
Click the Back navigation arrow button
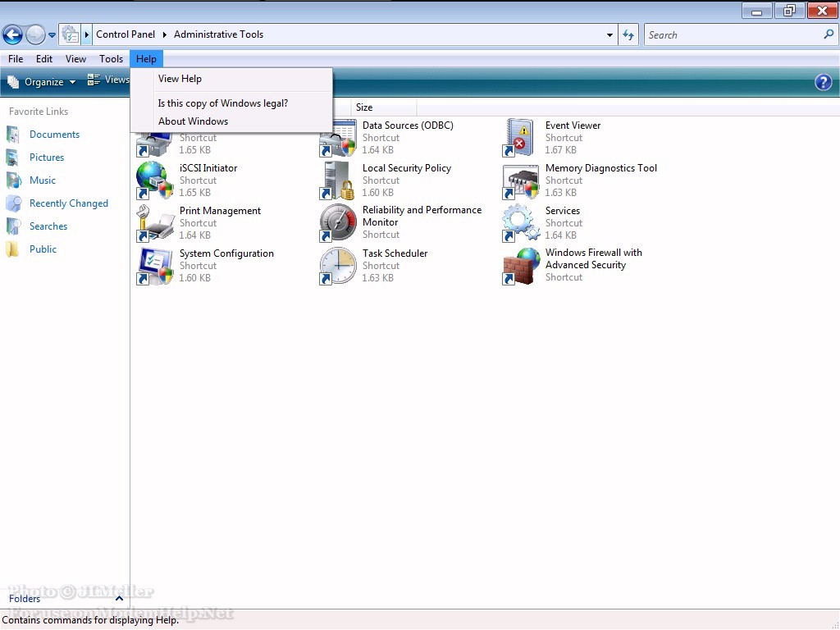tap(12, 35)
